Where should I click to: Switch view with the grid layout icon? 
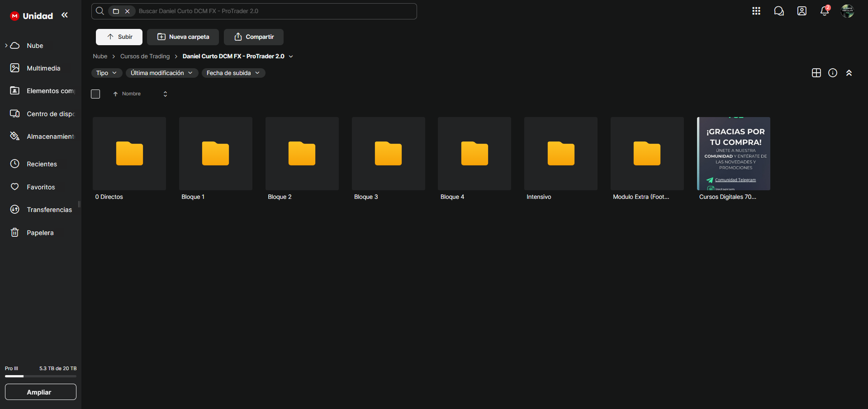816,73
